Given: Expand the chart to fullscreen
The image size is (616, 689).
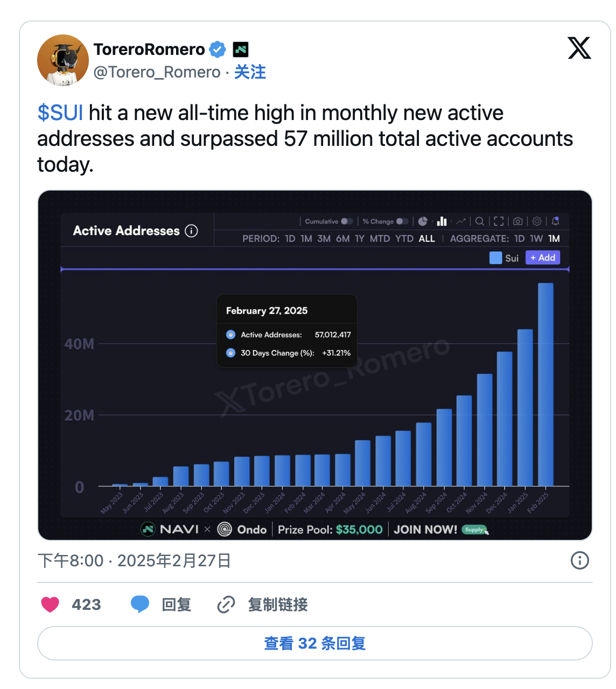Looking at the screenshot, I should 499,221.
